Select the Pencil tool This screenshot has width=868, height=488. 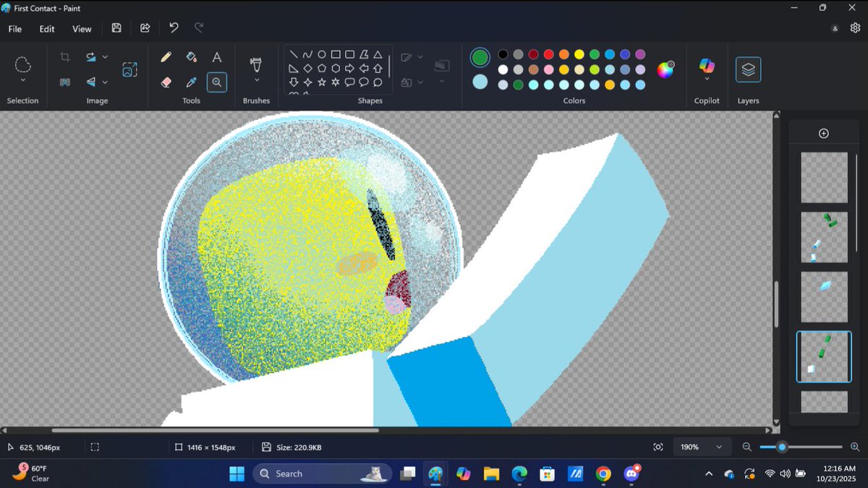(166, 57)
